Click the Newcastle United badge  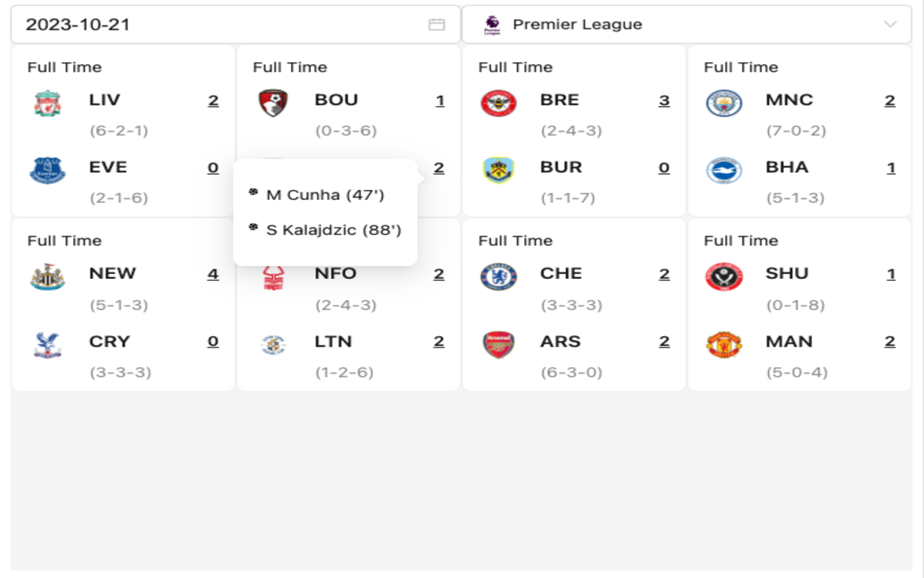coord(47,275)
